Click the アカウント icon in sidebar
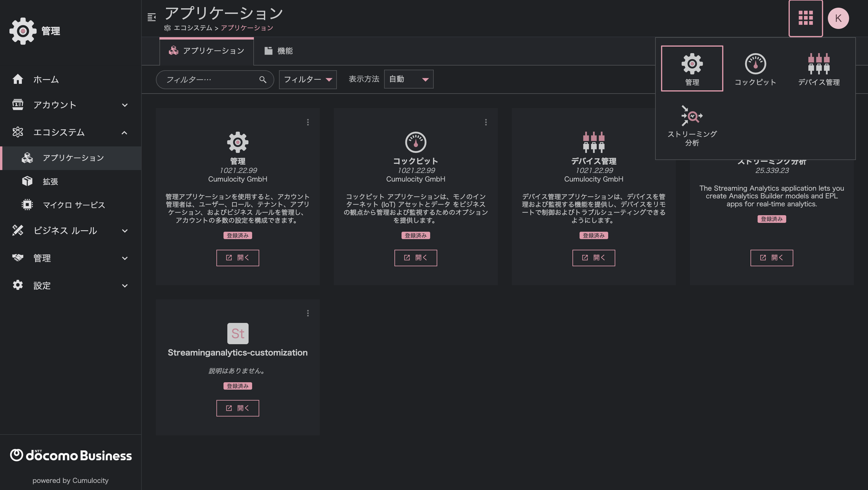Viewport: 868px width, 490px height. (x=17, y=105)
